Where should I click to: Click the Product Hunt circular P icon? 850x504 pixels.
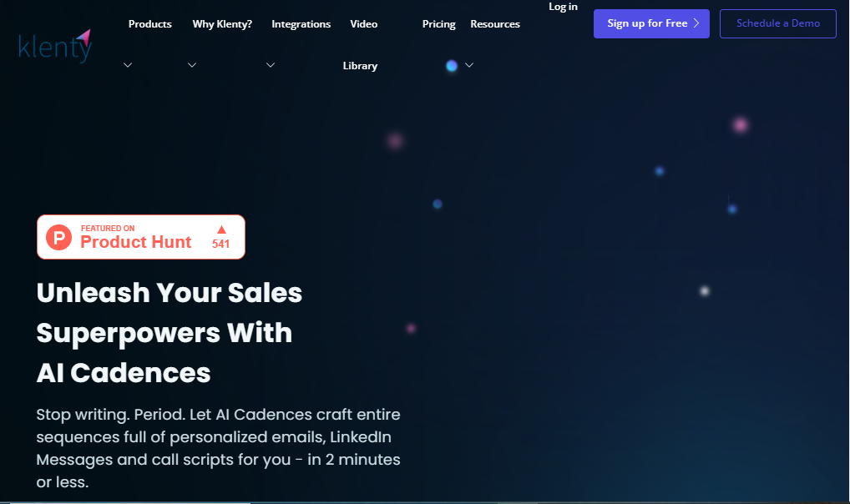tap(58, 237)
